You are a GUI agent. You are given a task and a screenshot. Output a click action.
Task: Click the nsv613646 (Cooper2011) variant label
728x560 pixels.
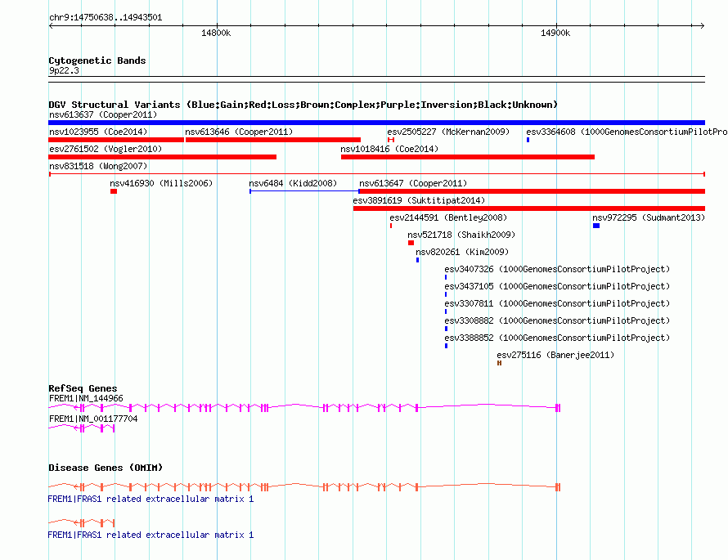(239, 132)
